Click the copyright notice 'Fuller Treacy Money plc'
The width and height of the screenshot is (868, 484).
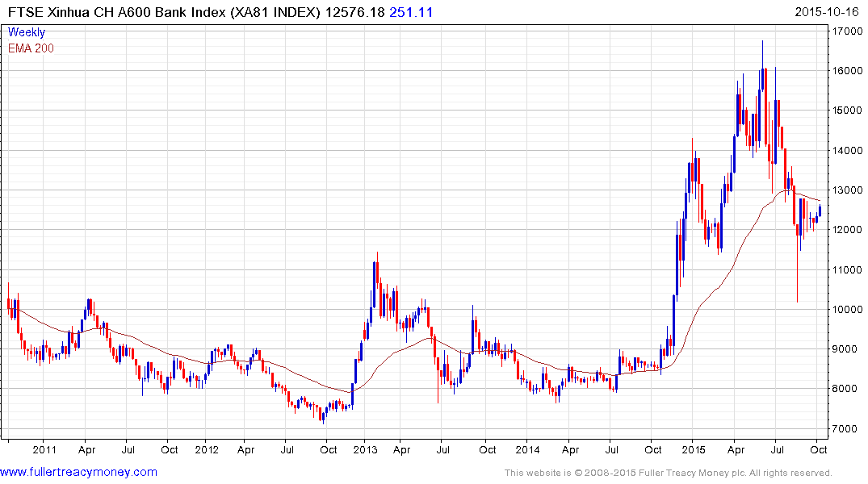point(691,473)
